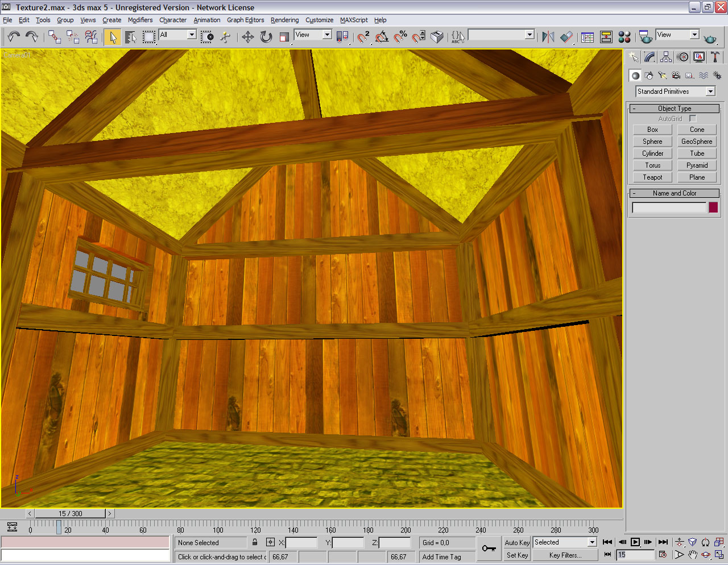The width and height of the screenshot is (728, 565).
Task: Open the Modifiers menu
Action: (x=140, y=20)
